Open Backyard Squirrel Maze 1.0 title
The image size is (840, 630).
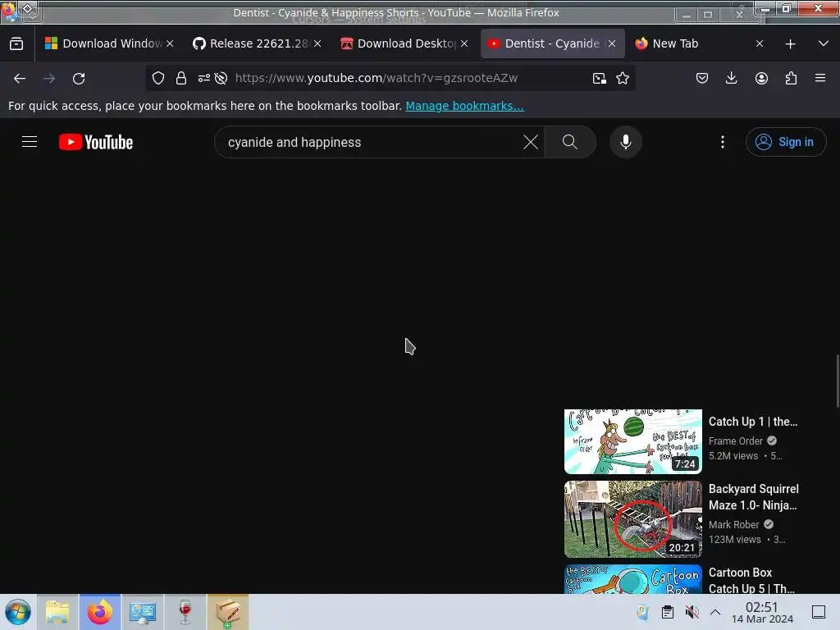tap(753, 497)
